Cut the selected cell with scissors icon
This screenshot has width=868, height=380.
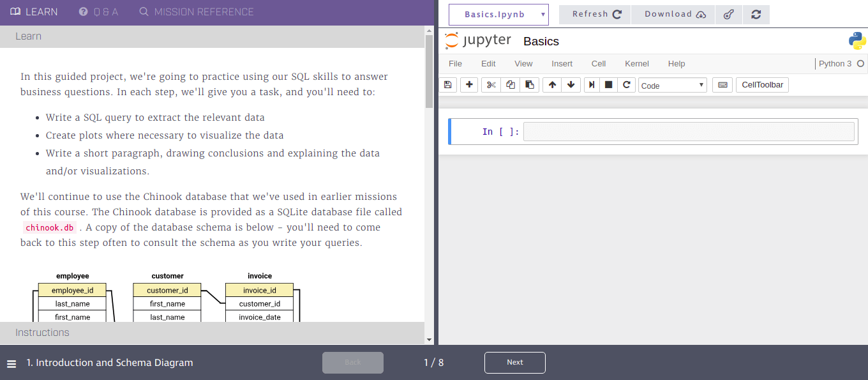[x=491, y=85]
